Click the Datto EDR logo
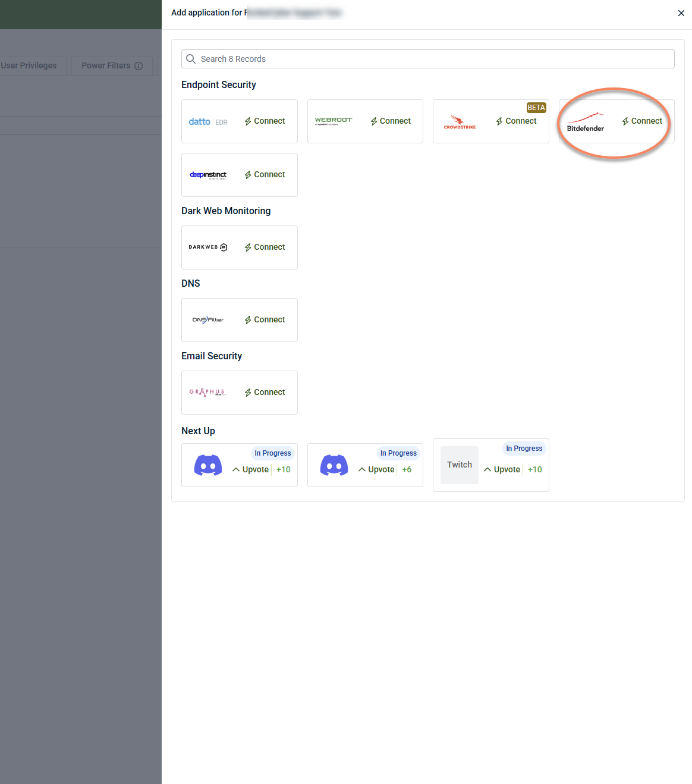692x784 pixels. pos(208,121)
